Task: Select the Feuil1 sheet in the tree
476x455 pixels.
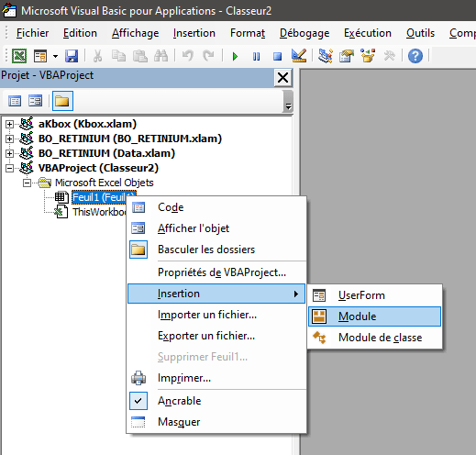Action: coord(99,197)
